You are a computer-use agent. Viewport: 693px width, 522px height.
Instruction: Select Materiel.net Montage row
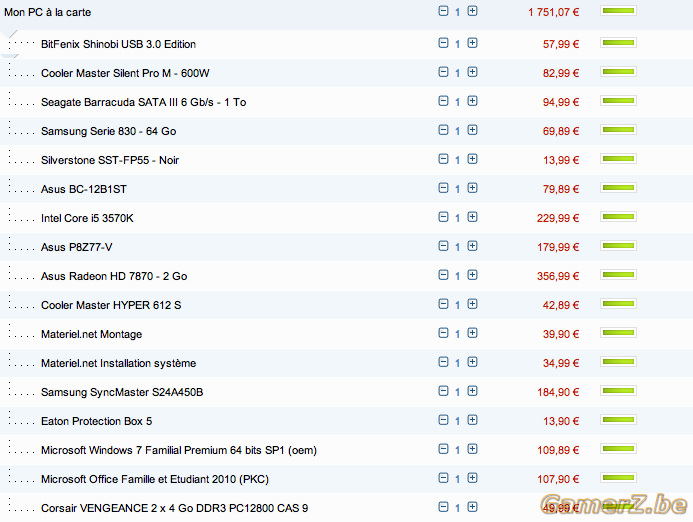point(346,334)
